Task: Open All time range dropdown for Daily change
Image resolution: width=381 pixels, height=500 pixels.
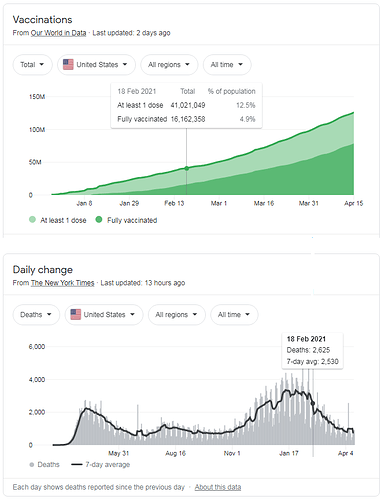Action: tap(234, 315)
